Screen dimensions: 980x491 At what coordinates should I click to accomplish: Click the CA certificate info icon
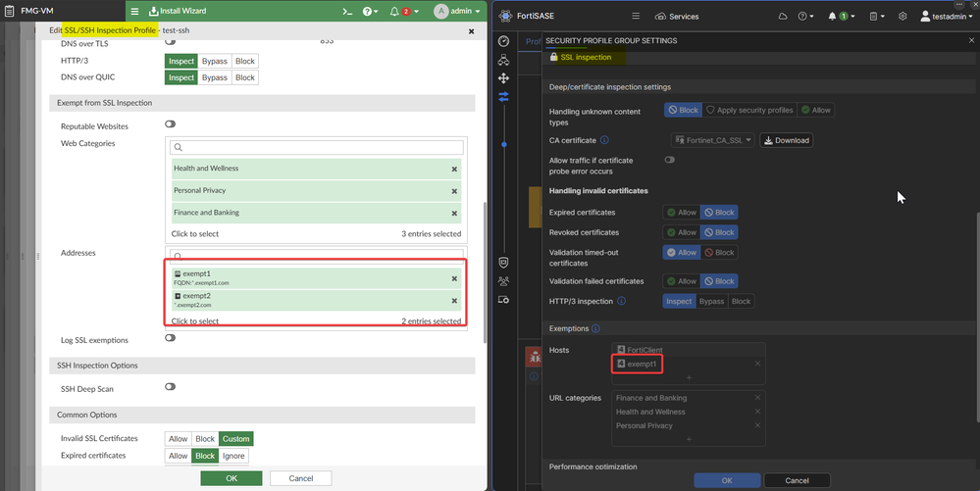604,140
